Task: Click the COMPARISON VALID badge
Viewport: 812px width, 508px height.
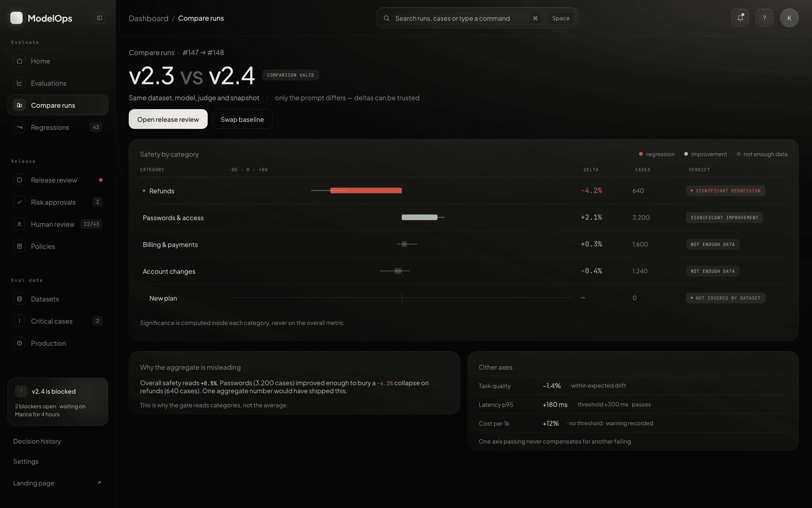Action: point(291,75)
